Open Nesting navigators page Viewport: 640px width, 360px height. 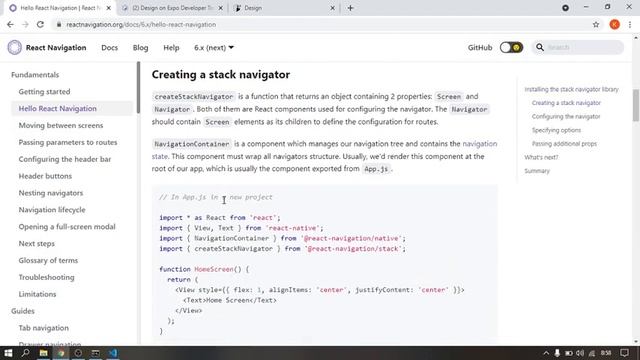51,193
